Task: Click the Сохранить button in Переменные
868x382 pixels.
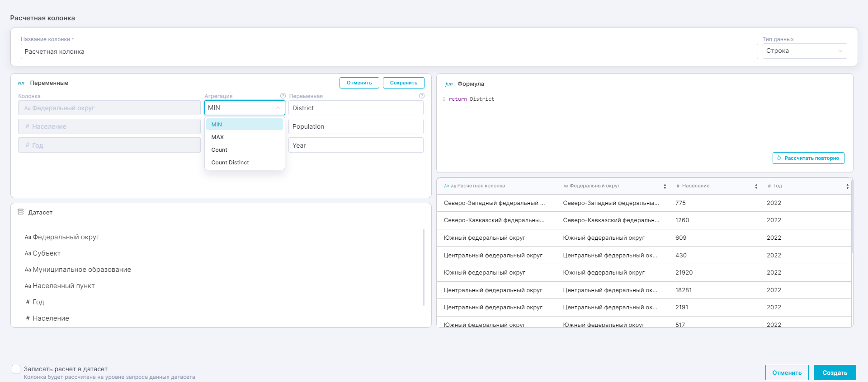Action: [x=403, y=83]
